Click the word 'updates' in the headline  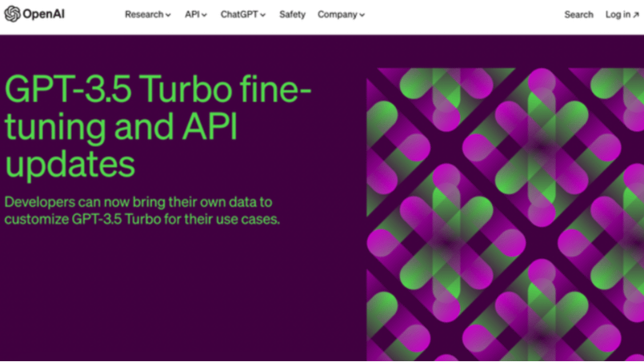pyautogui.click(x=70, y=164)
